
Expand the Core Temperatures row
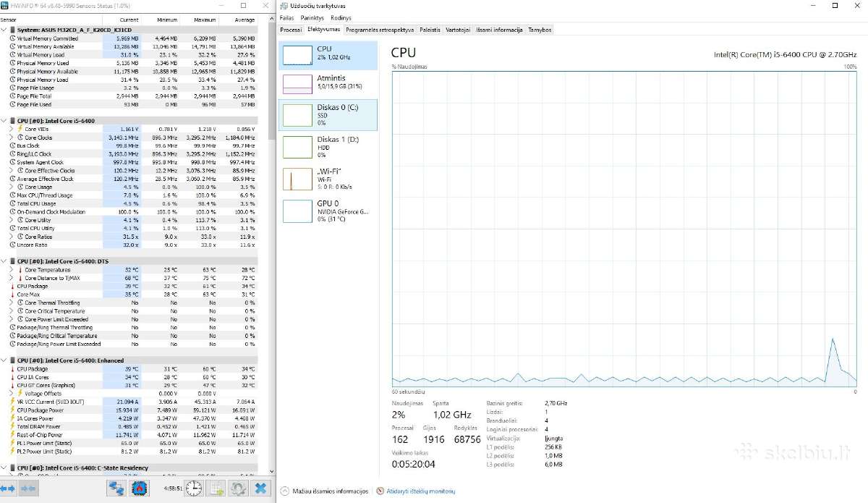coord(12,270)
